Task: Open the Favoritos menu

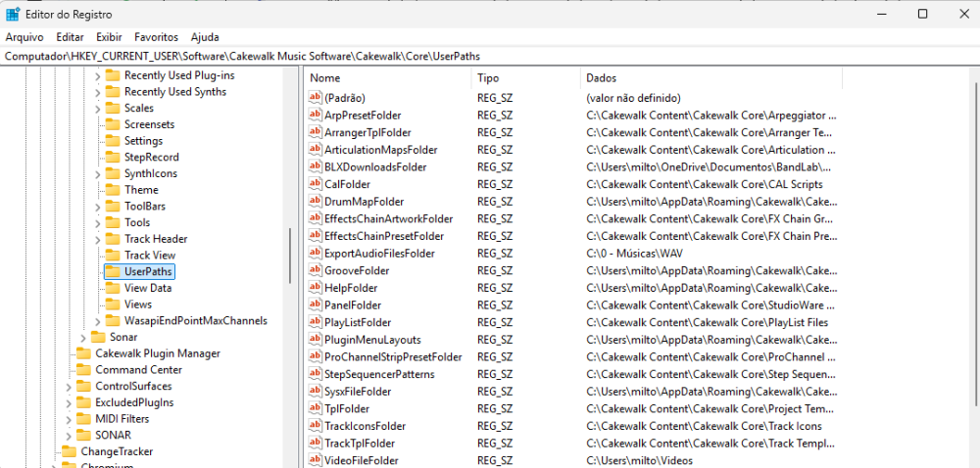Action: pyautogui.click(x=156, y=37)
